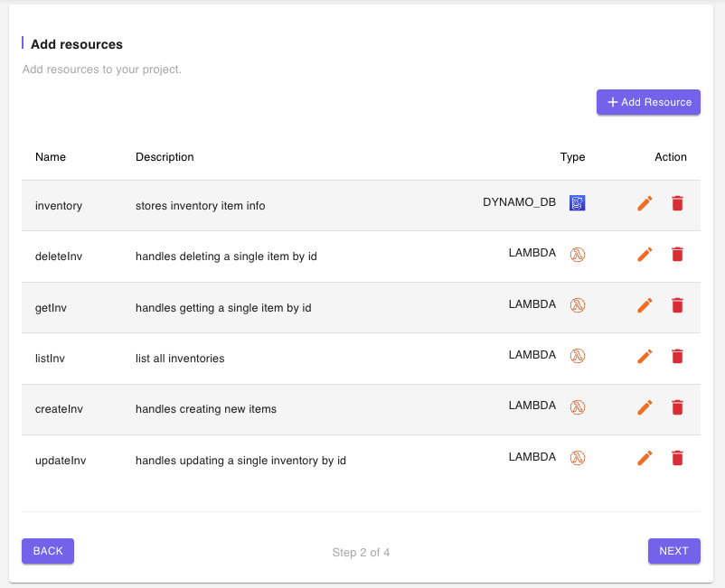Click the Lambda icon in getInv row
The width and height of the screenshot is (725, 588).
pyautogui.click(x=577, y=305)
